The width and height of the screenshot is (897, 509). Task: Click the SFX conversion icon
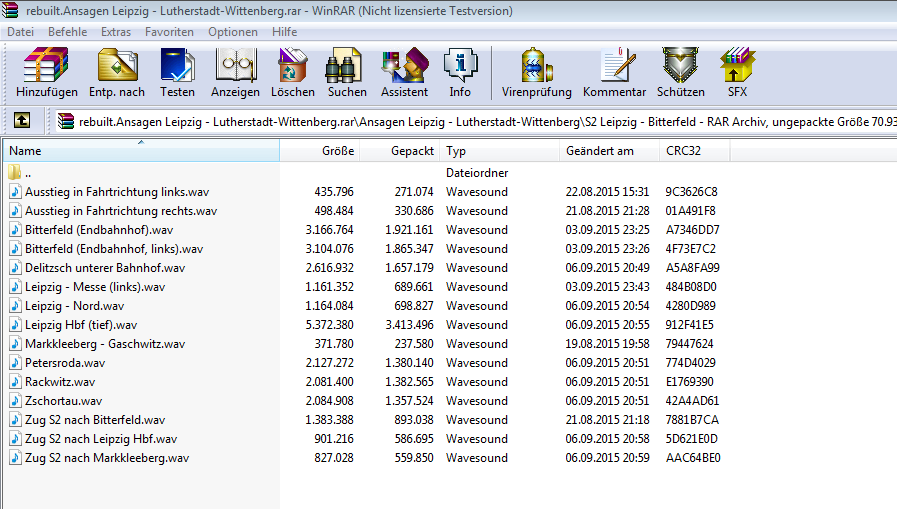point(737,65)
